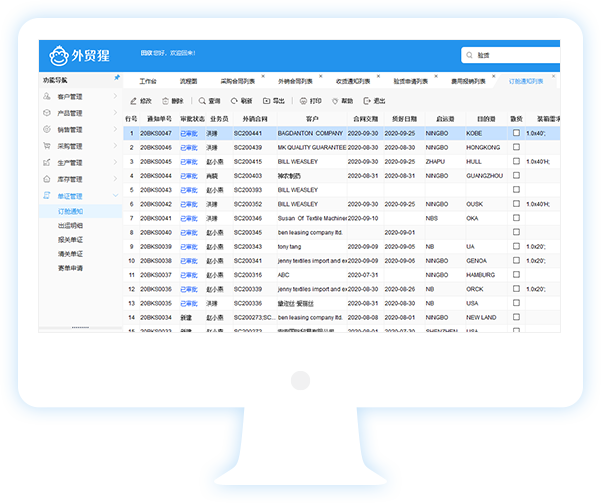Click the 帮助 help icon

tap(335, 101)
